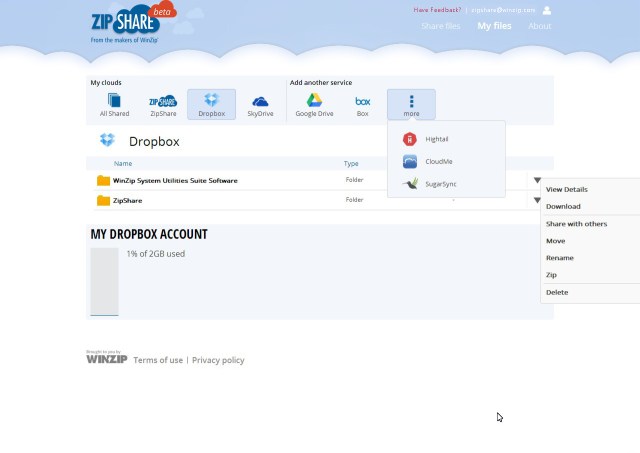Screen dimensions: 640x453
Task: Choose Move in the context menu
Action: point(556,241)
